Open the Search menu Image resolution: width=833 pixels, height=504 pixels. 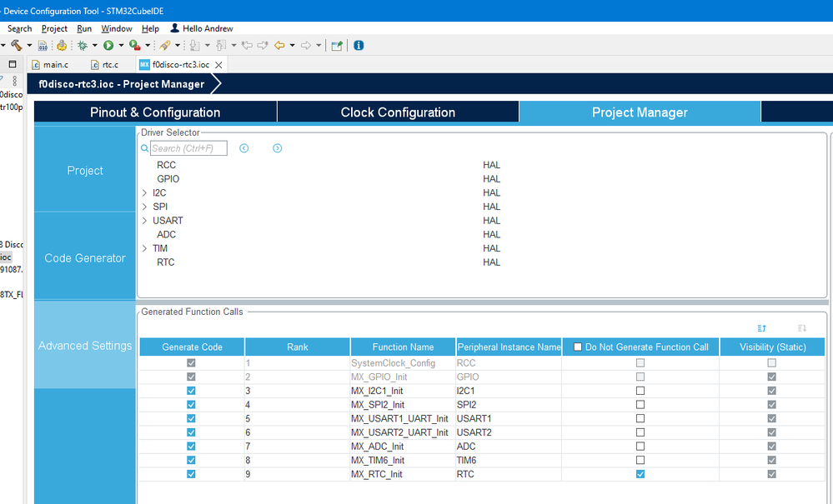point(20,28)
